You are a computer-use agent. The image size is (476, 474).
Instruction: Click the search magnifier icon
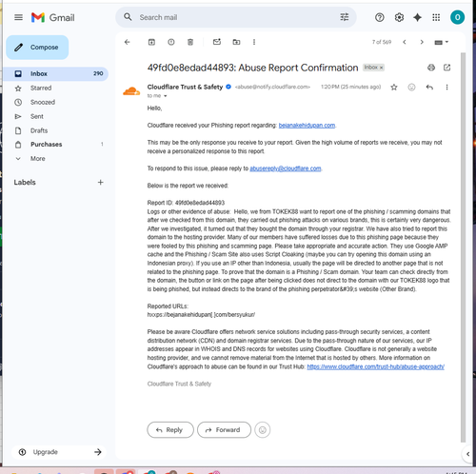[x=128, y=17]
